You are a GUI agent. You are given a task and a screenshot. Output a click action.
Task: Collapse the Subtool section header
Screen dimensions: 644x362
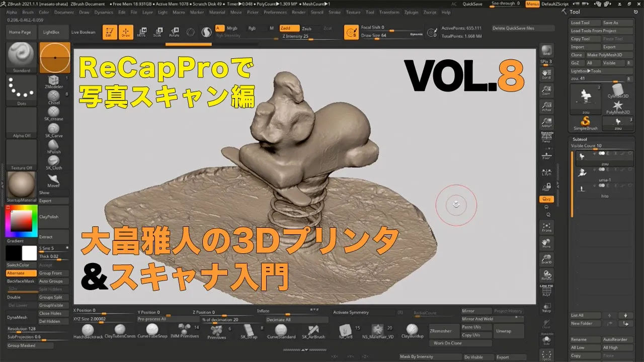point(580,139)
